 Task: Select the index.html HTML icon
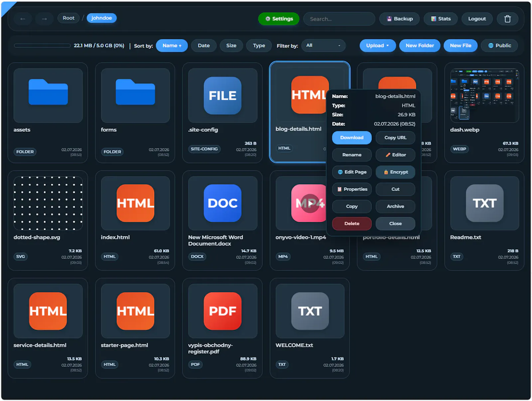coord(135,203)
